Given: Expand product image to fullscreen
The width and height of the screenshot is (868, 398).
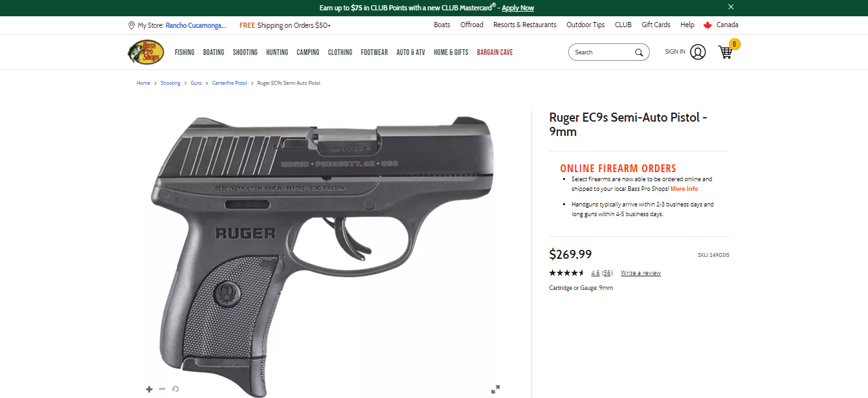Looking at the screenshot, I should pos(495,389).
